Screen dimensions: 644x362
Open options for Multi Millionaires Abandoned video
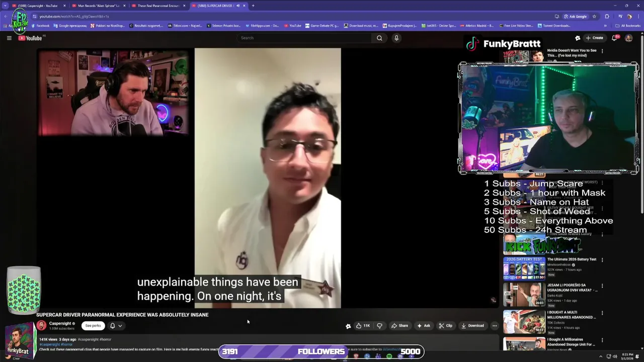pos(602,313)
